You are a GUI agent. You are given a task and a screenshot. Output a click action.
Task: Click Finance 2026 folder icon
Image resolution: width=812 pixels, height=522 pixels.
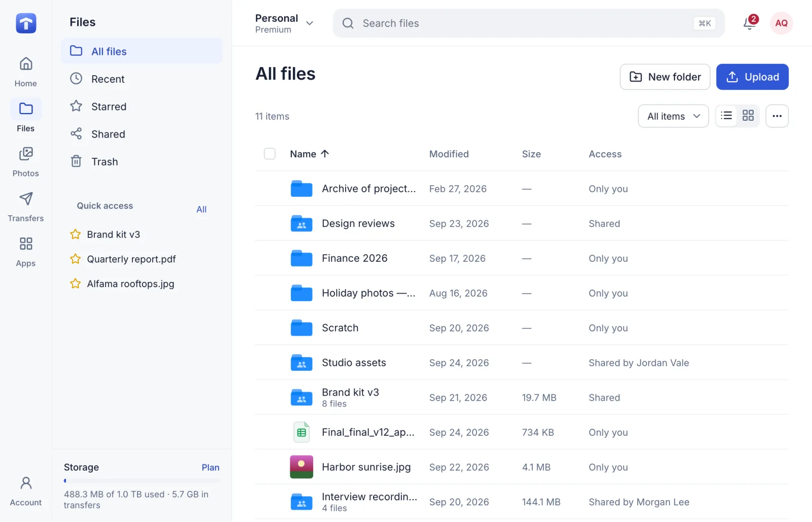tap(301, 258)
